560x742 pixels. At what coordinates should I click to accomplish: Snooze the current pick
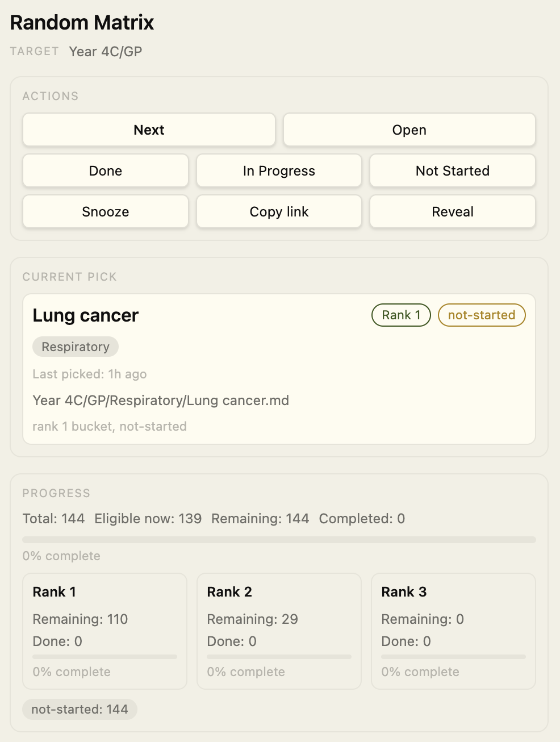click(x=105, y=211)
